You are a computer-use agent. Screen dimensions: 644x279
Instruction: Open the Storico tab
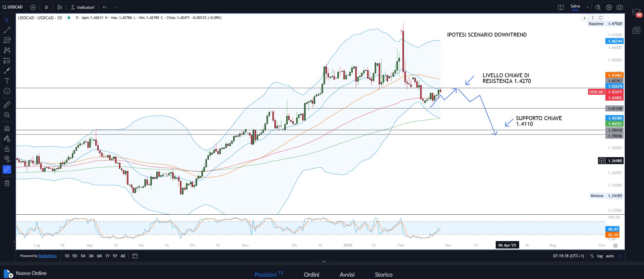click(384, 274)
